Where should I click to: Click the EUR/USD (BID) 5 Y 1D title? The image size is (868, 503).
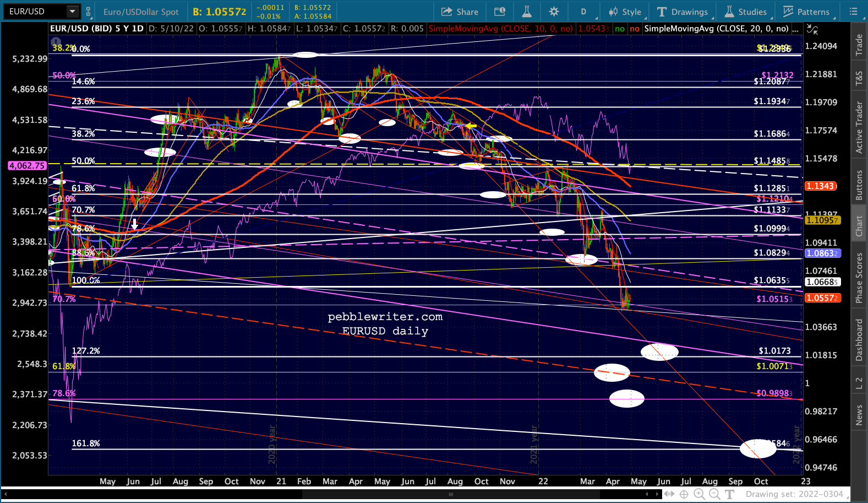pos(96,29)
